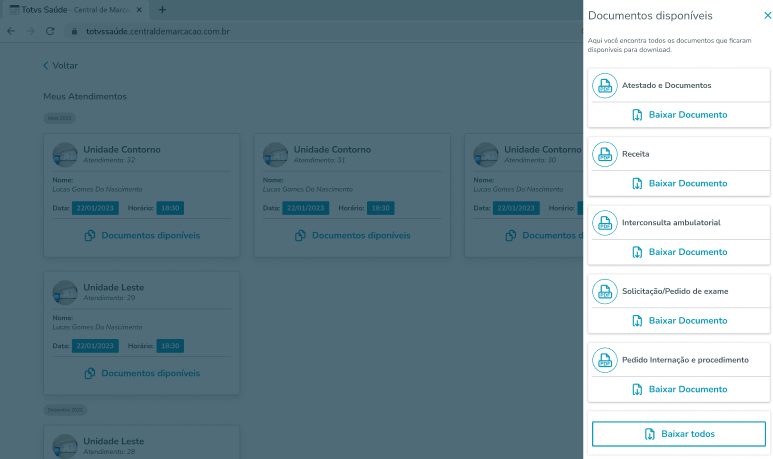The width and height of the screenshot is (773, 459).
Task: Click the unit thumbnail for Atendimento 29
Action: pos(65,293)
